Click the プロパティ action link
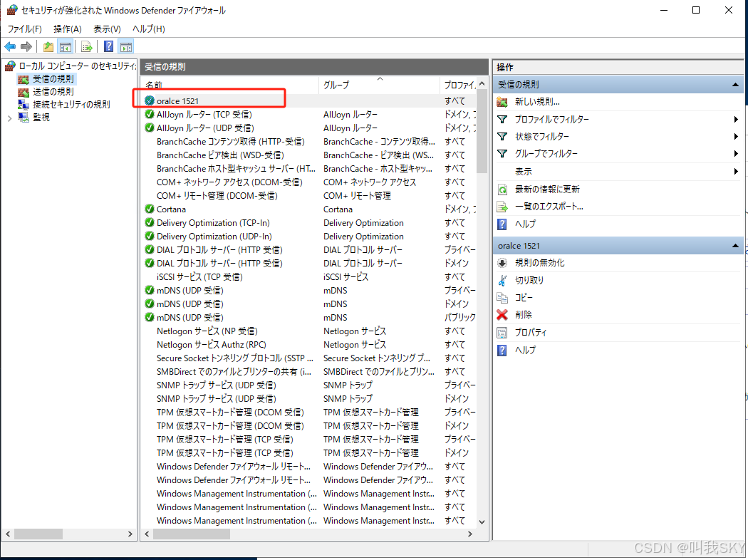748x560 pixels. coord(531,333)
